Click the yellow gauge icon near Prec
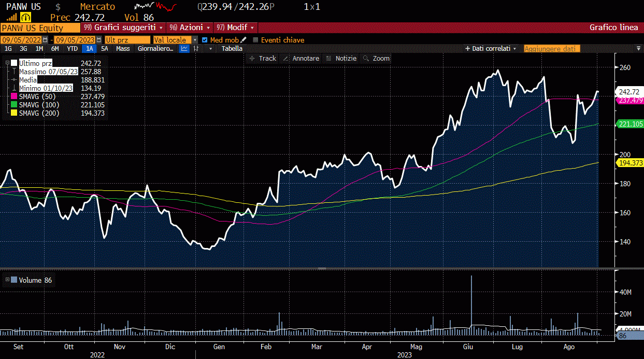This screenshot has width=644, height=359. click(25, 17)
